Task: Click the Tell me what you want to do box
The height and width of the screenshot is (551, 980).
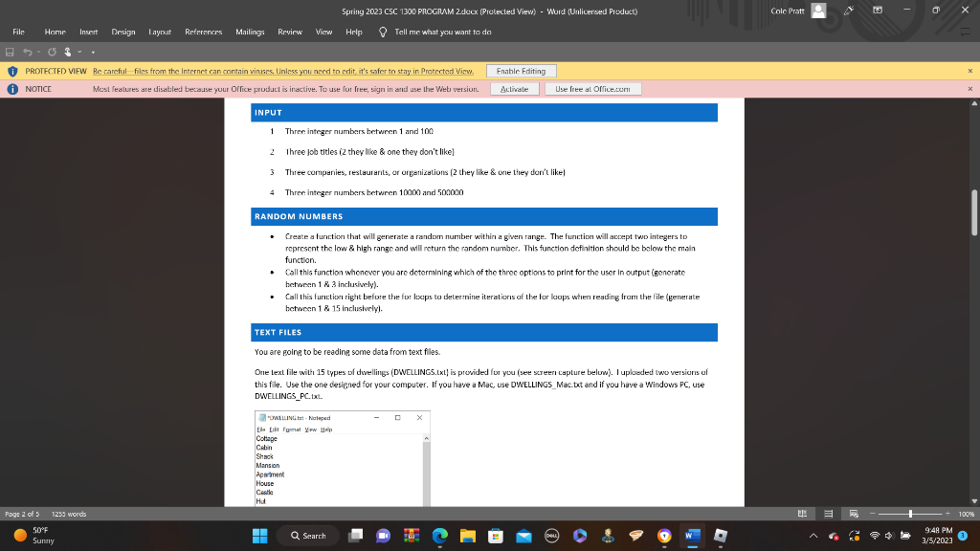Action: pos(442,32)
